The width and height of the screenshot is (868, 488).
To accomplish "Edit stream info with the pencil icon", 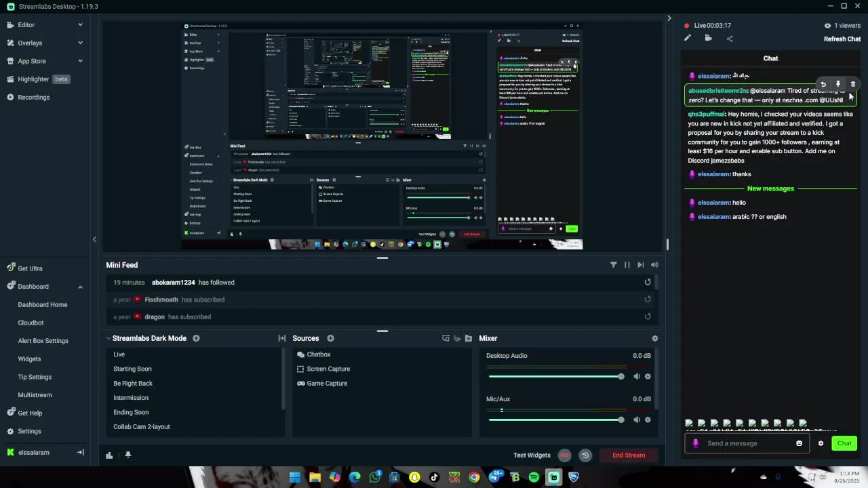I will click(688, 38).
